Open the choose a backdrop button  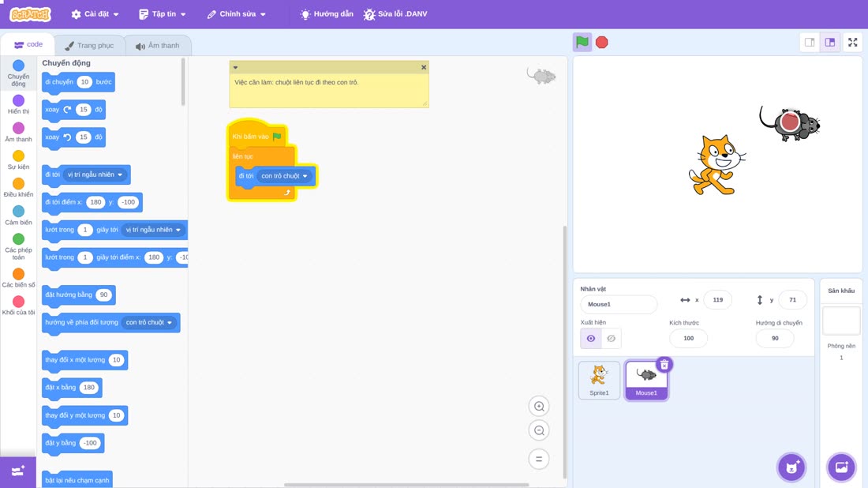coord(841,467)
